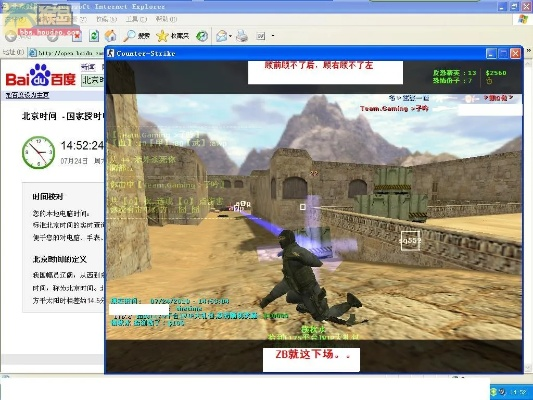
Task: Click the Back arrow in Internet Explorer
Action: 11,36
